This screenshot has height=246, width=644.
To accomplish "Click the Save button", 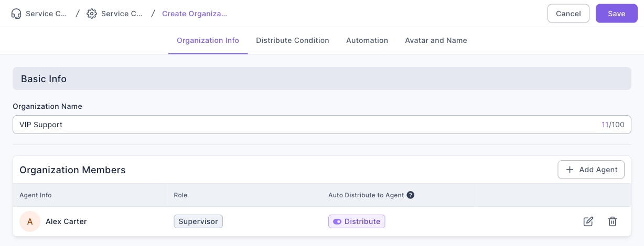I will pyautogui.click(x=617, y=14).
